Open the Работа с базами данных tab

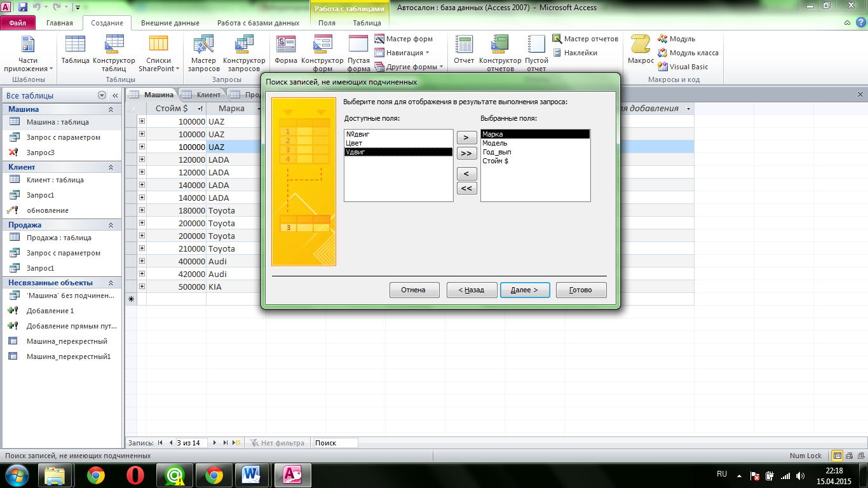258,23
